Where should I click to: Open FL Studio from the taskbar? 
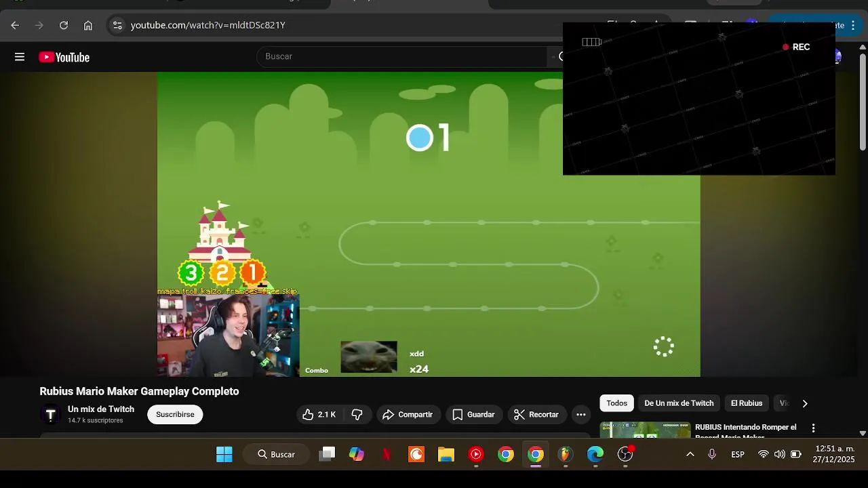tap(566, 454)
